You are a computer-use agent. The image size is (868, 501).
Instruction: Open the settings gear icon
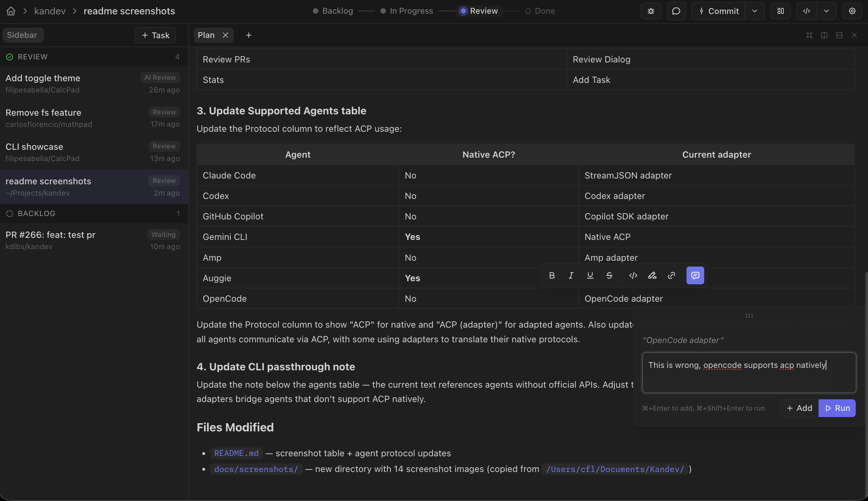[852, 11]
